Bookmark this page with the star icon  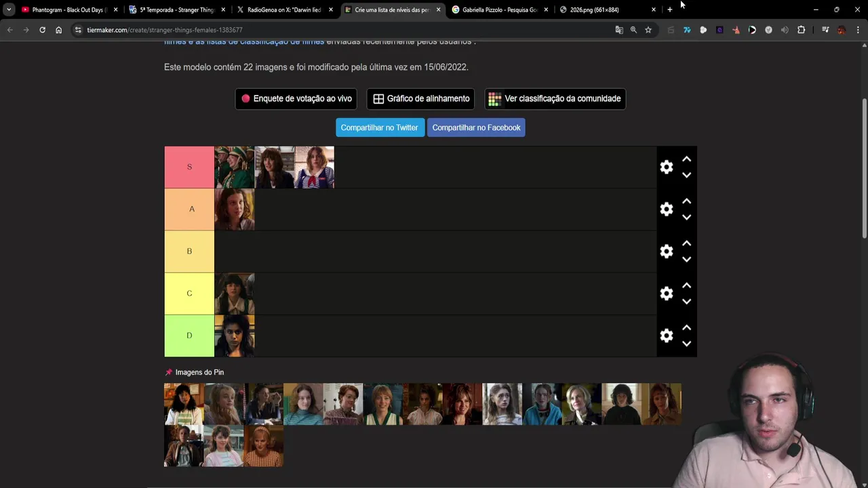648,30
